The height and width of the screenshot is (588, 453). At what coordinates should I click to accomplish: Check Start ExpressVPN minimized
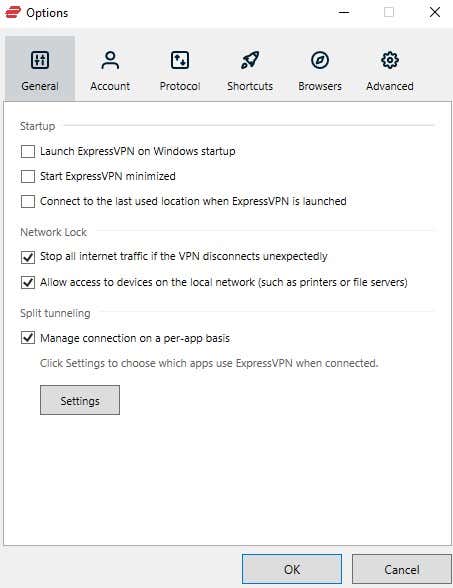28,176
